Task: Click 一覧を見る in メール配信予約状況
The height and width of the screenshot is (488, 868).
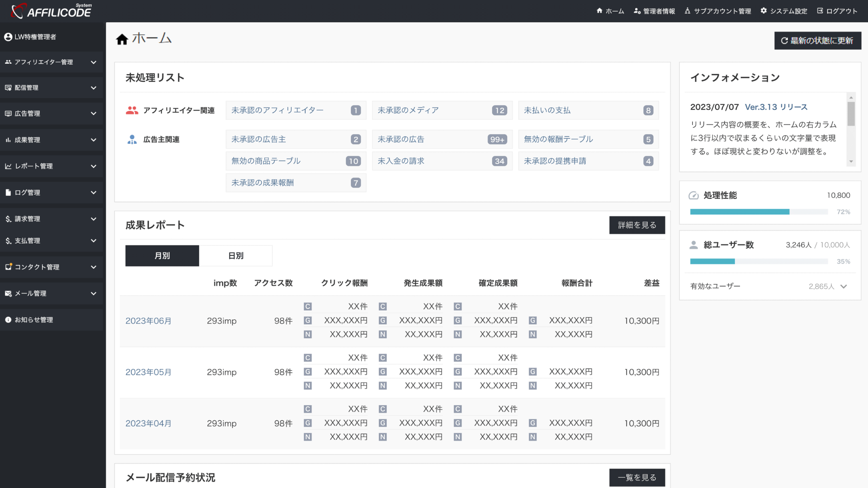Action: [637, 478]
